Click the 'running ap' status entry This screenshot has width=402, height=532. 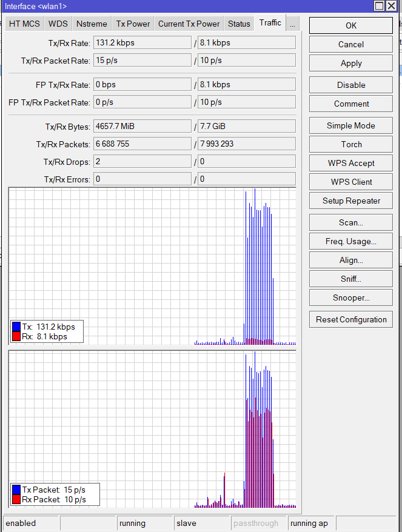pos(312,523)
